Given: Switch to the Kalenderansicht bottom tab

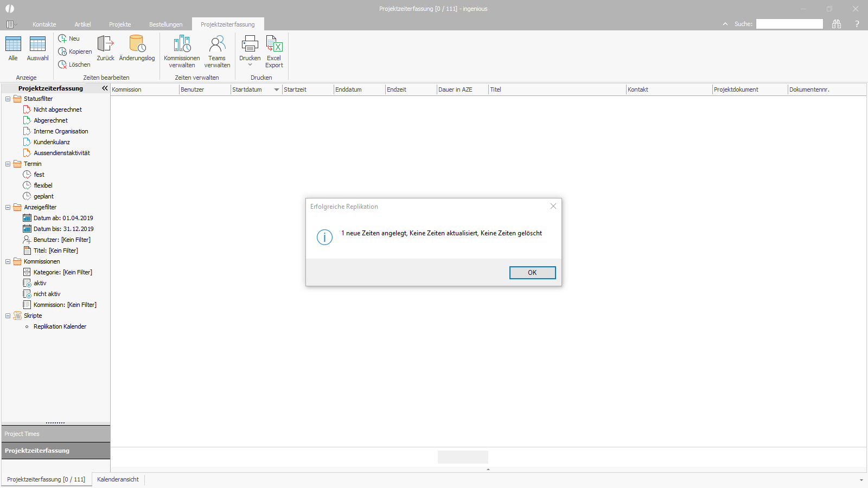Looking at the screenshot, I should pos(118,479).
